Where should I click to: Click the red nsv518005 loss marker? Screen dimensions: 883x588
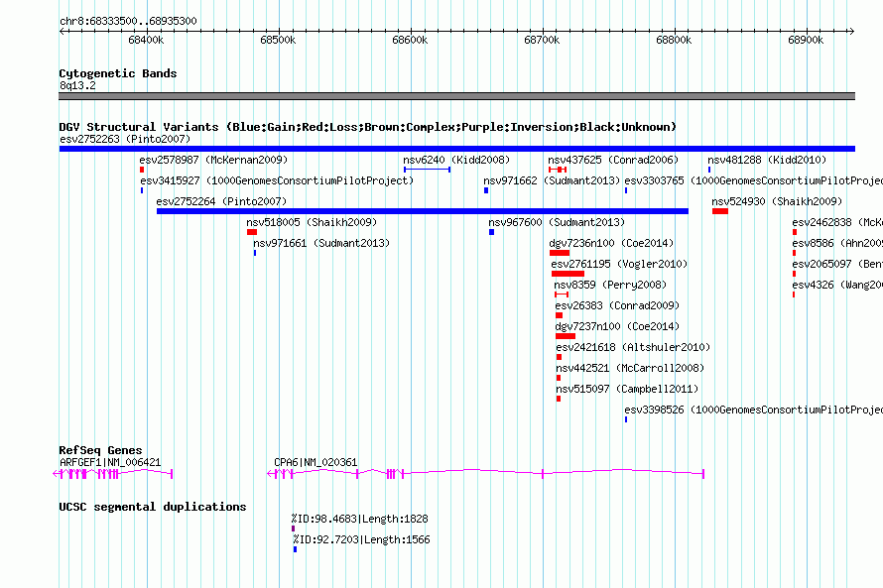252,232
